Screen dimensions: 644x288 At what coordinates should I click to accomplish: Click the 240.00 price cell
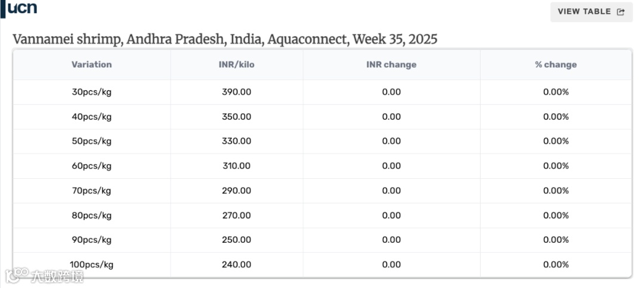tap(236, 265)
